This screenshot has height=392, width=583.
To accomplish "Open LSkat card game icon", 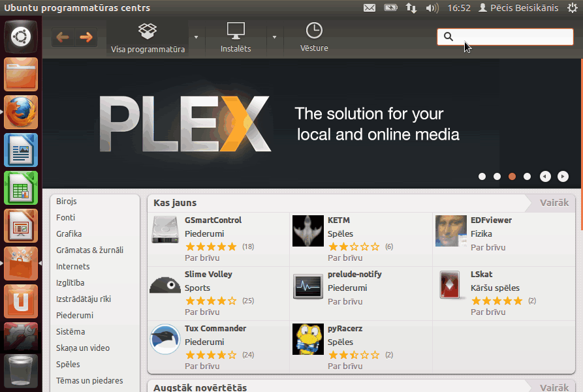I will pos(450,285).
